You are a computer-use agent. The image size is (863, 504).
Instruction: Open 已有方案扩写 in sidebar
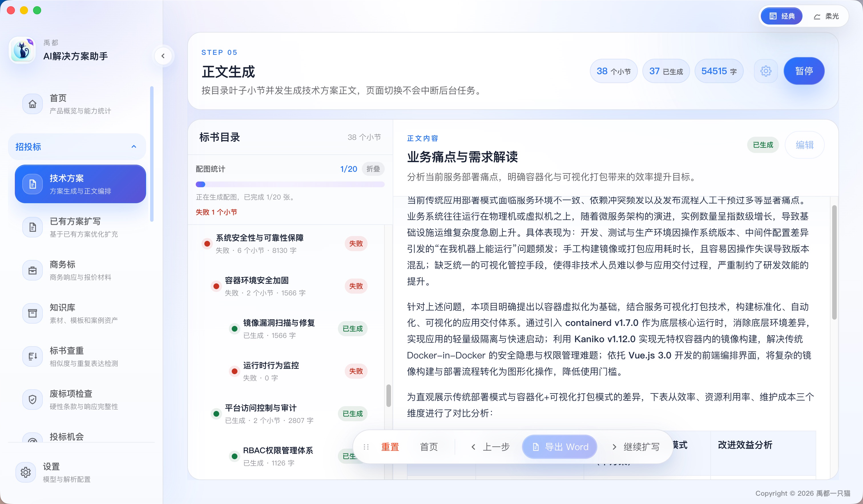pyautogui.click(x=80, y=227)
